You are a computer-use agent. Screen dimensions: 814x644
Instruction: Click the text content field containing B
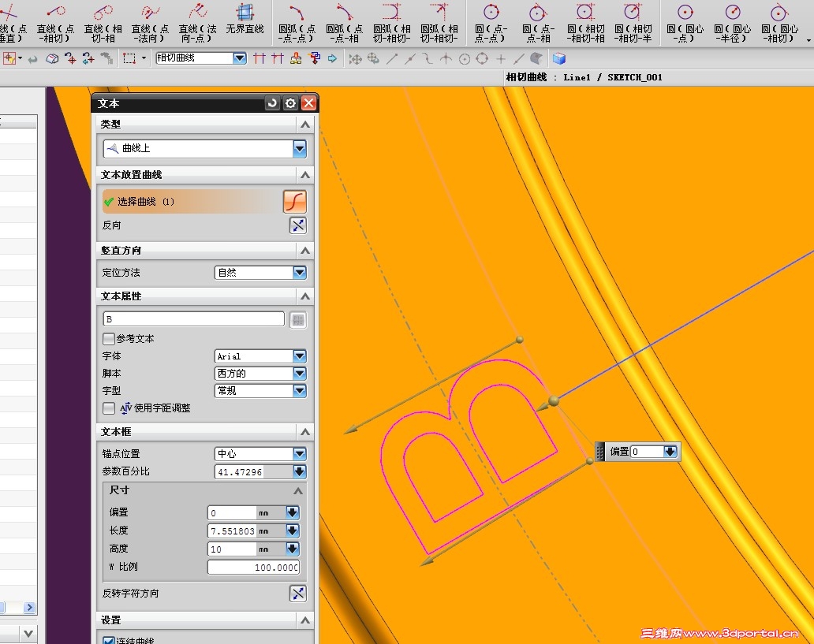[x=193, y=319]
